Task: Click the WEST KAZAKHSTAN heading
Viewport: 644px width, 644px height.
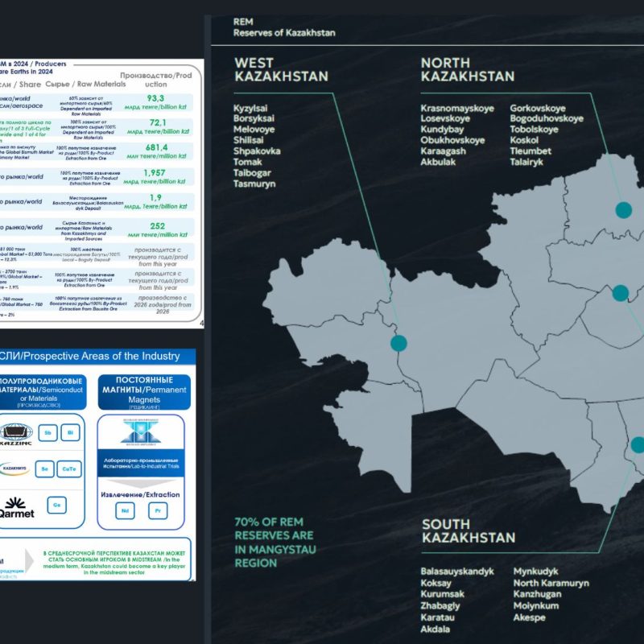Action: tap(281, 69)
